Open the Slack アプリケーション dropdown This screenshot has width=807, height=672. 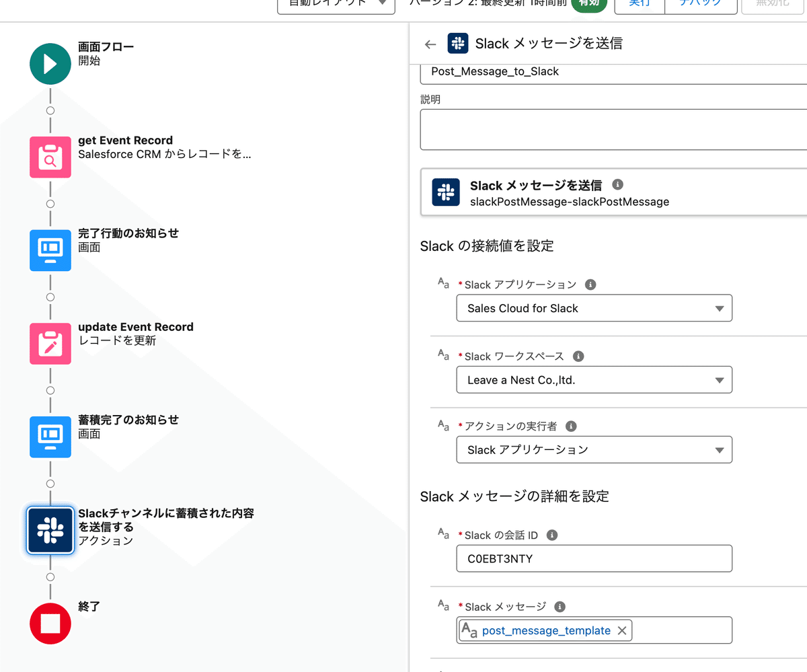pos(594,308)
